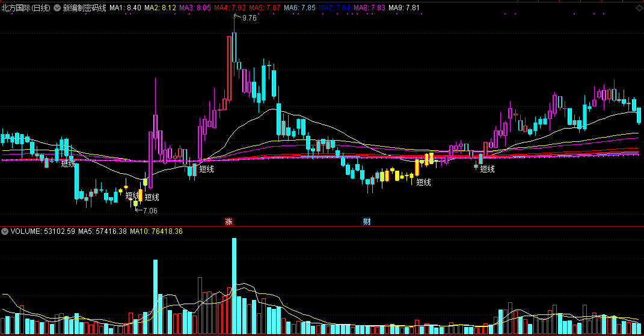Select the MA3: 8.05 value
644x336 pixels.
pos(195,8)
